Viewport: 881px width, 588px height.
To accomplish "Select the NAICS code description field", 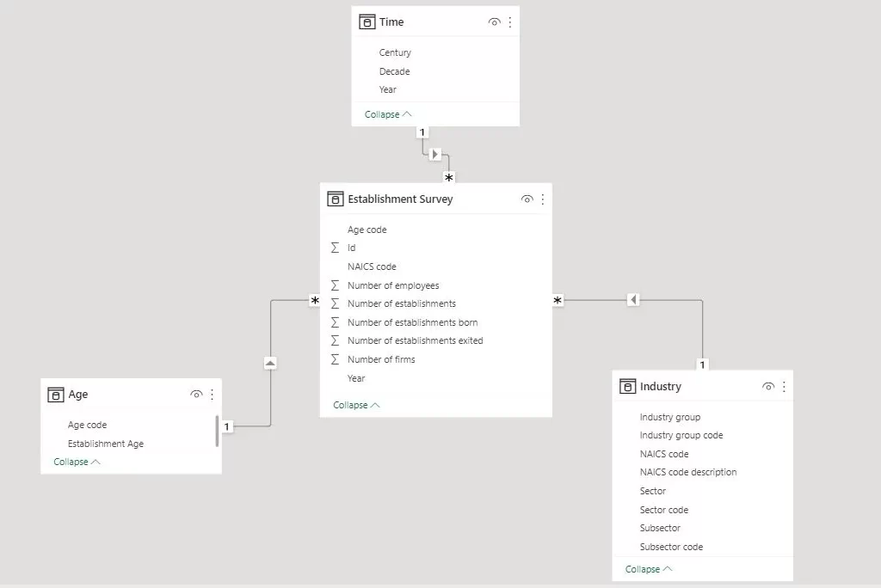I will 688,472.
